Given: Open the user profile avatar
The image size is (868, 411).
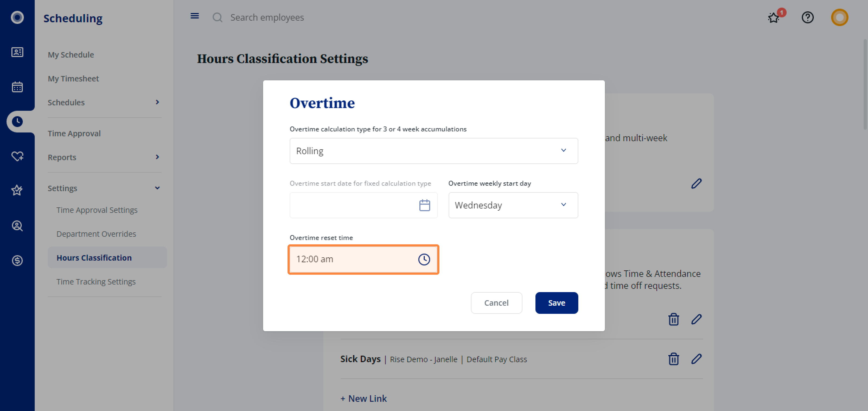Looking at the screenshot, I should (x=839, y=17).
